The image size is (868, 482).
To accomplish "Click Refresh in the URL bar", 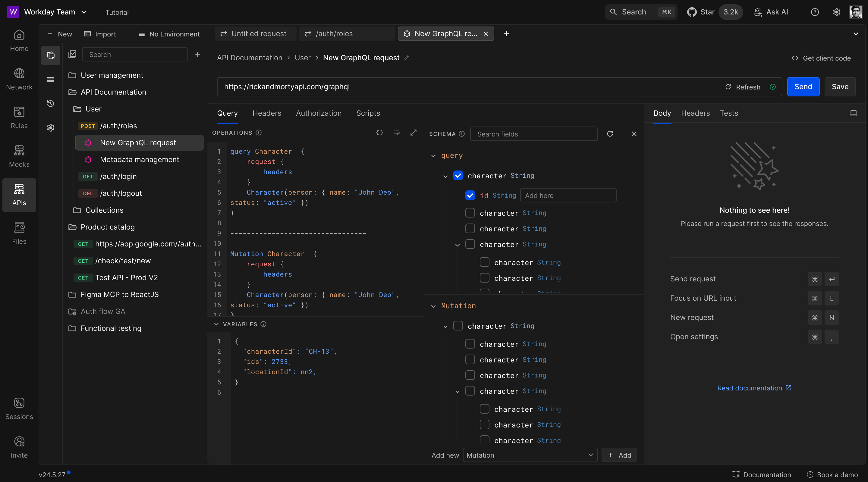I will tap(743, 87).
